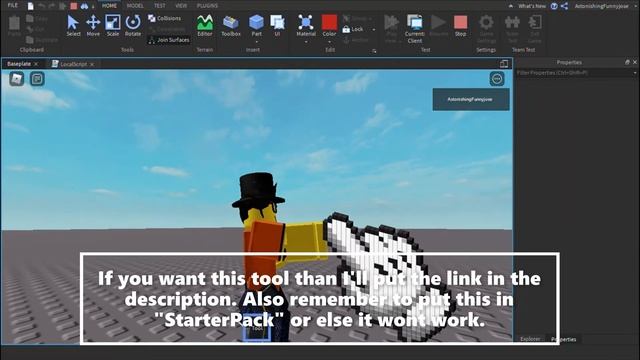
Task: Open the in-game ellipsis settings button
Action: 497,79
